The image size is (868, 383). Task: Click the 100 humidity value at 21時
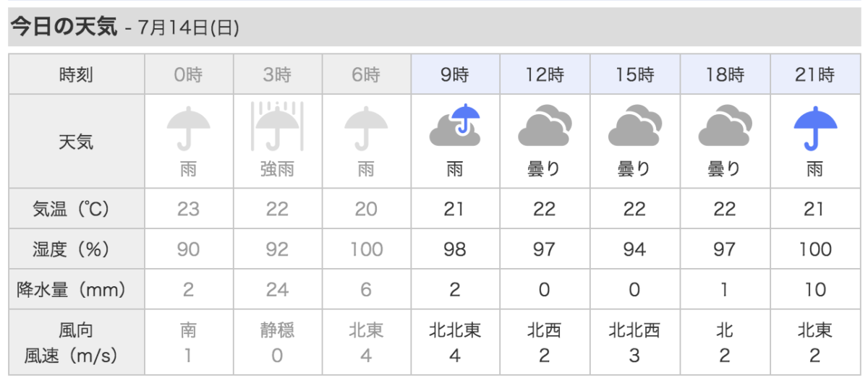(x=815, y=249)
